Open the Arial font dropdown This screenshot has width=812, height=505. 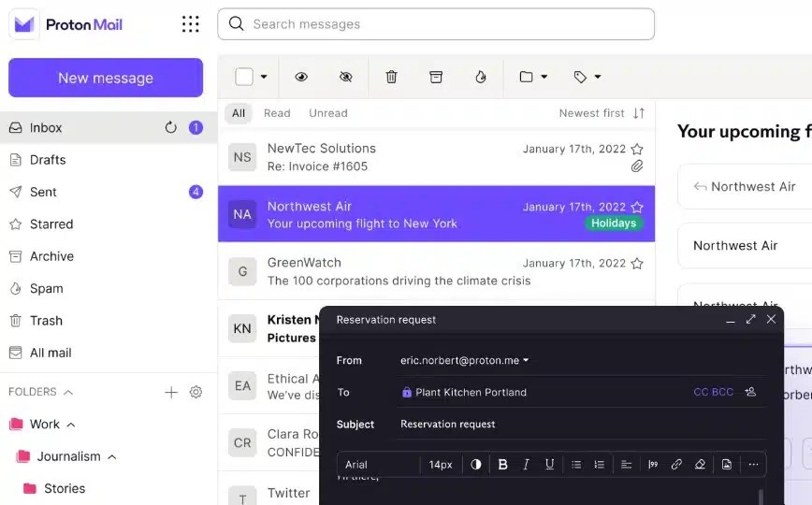click(380, 465)
